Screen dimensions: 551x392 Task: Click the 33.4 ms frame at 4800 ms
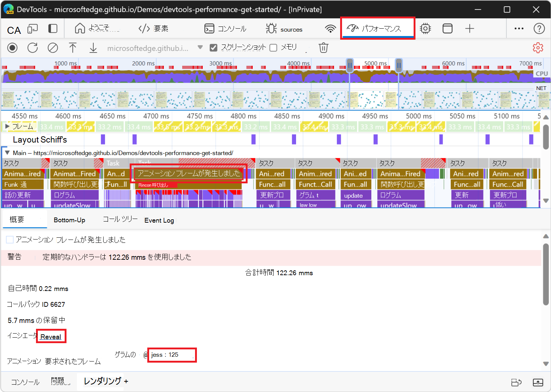click(285, 127)
